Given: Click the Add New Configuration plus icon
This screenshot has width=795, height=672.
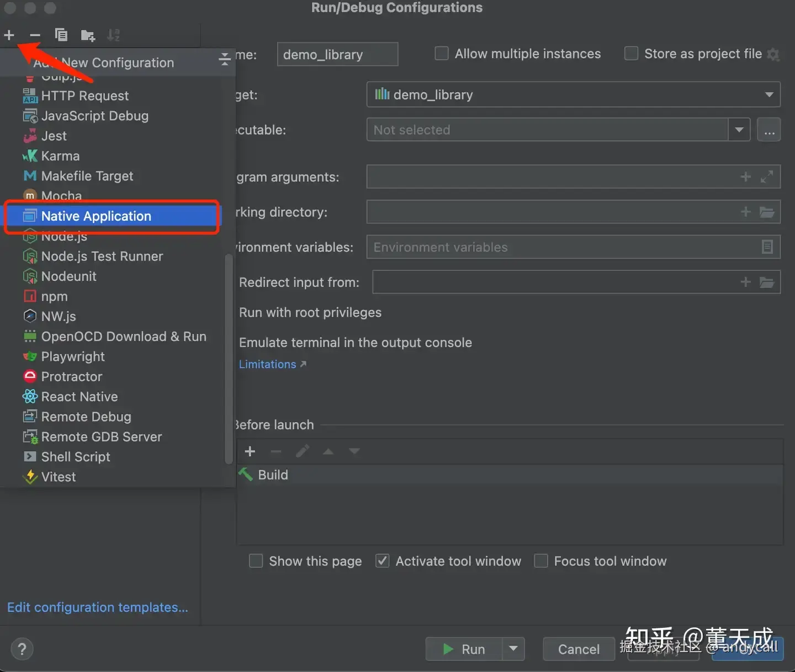Looking at the screenshot, I should [x=9, y=35].
